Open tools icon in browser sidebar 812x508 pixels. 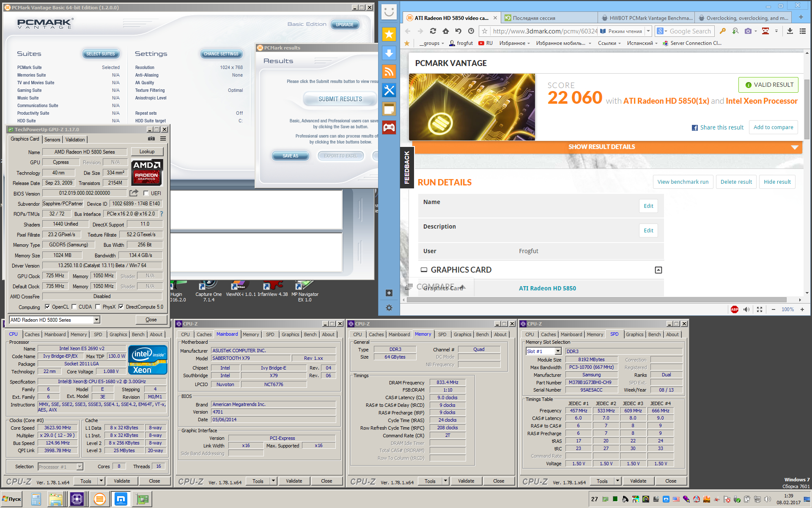[389, 90]
